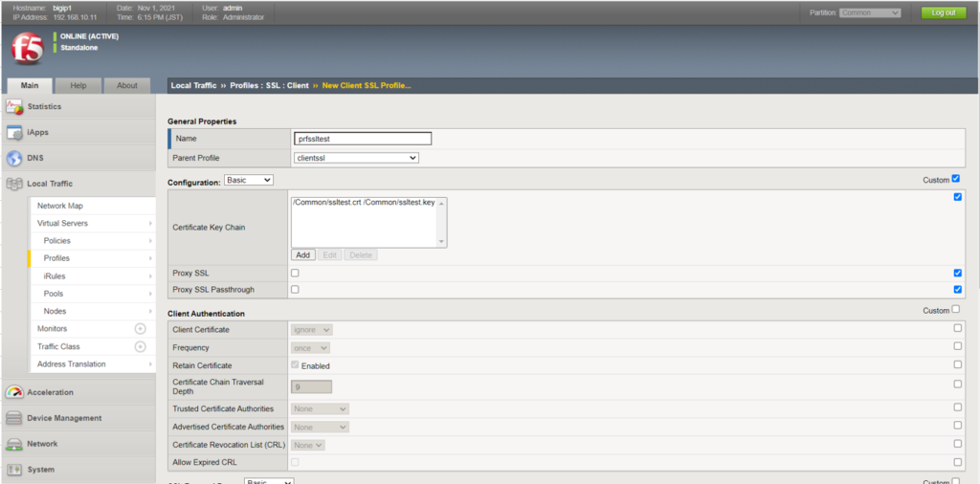Click the profile Name input field
The height and width of the screenshot is (484, 980).
click(x=363, y=139)
